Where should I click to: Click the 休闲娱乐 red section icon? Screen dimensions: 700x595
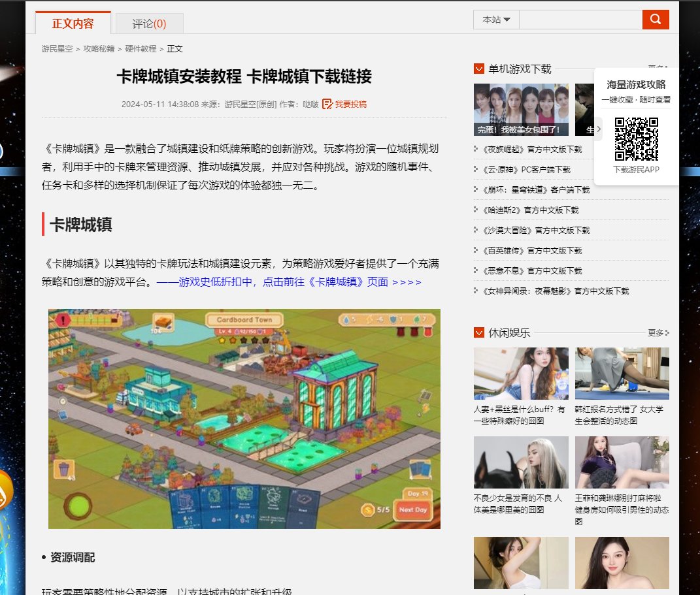(x=479, y=332)
